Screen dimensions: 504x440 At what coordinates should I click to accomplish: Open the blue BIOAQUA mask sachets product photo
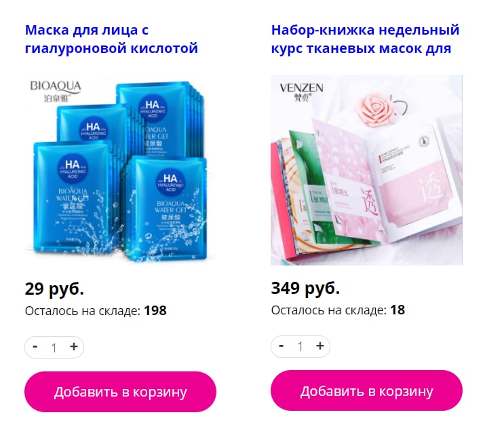pos(120,170)
